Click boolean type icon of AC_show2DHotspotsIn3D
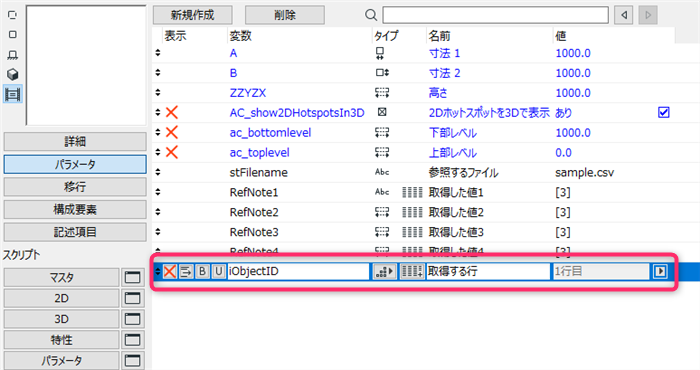Viewport: 700px width, 370px height. 382,112
